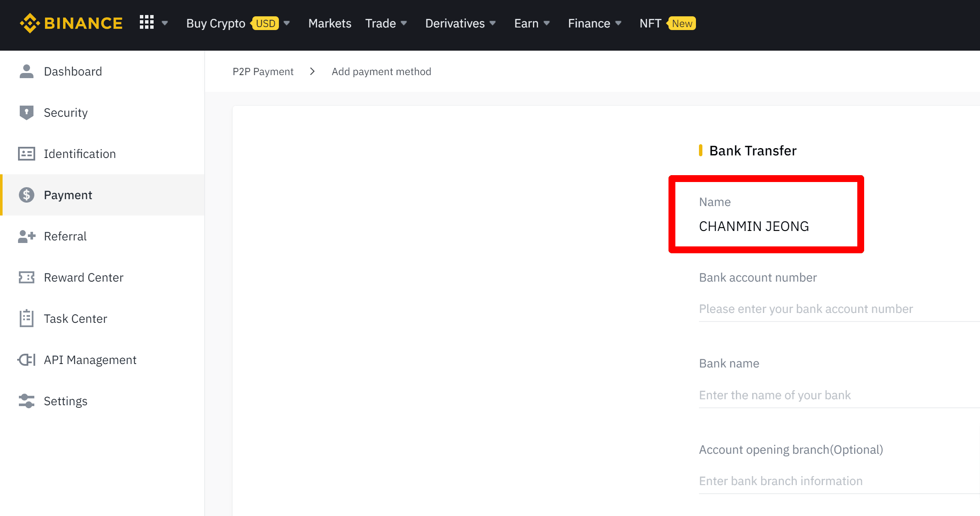Click the Reward Center ticket icon
Image resolution: width=980 pixels, height=516 pixels.
[x=26, y=277]
